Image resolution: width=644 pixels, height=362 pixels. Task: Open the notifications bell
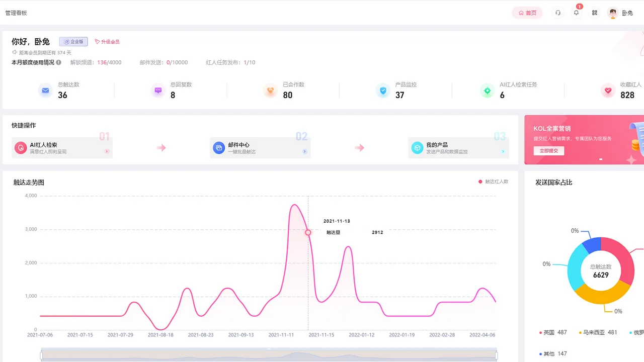coord(576,13)
